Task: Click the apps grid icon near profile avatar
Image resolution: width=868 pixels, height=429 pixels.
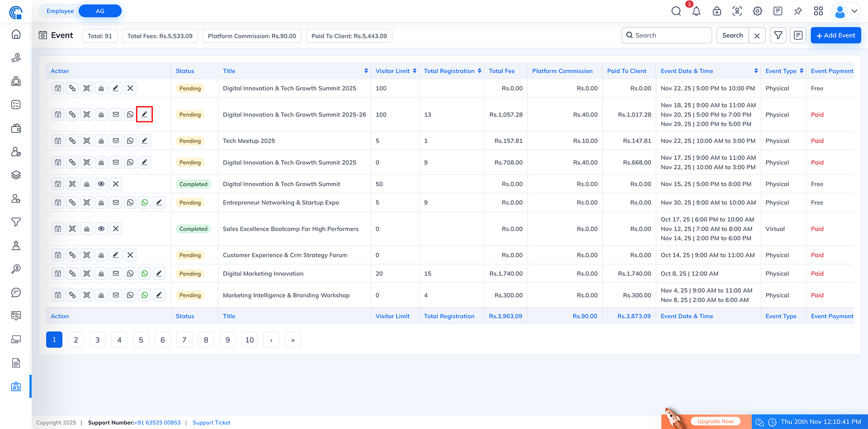Action: tap(818, 11)
